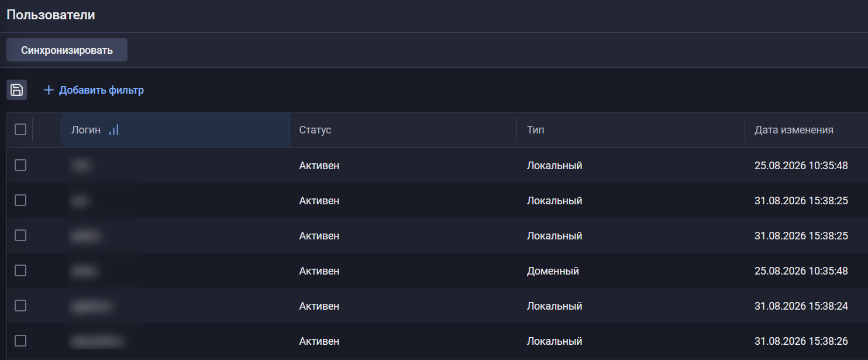Click the sort indicator icon beside Логин
Viewport: 868px width, 360px height.
point(114,130)
